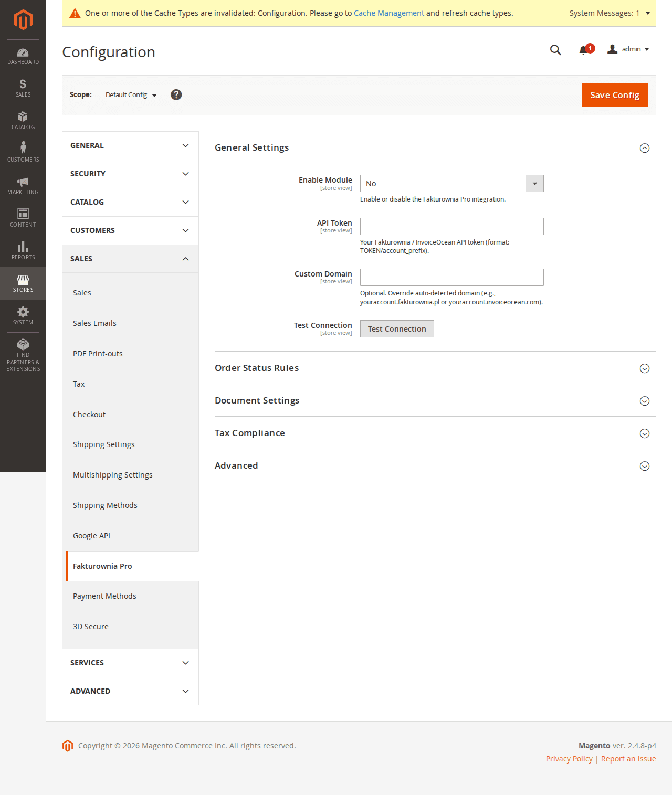Screen dimensions: 672x795
Task: Open the Reports chart icon
Action: tap(23, 249)
